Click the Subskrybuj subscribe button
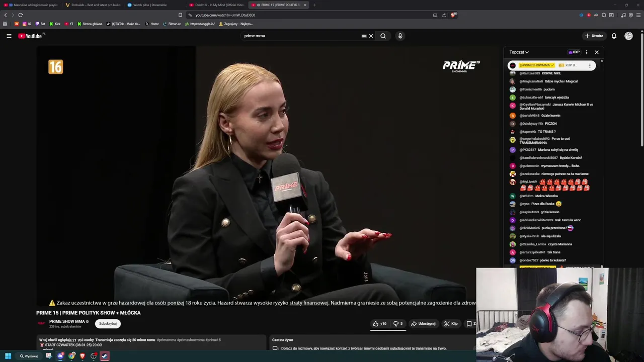Image resolution: width=644 pixels, height=362 pixels. coord(108,324)
